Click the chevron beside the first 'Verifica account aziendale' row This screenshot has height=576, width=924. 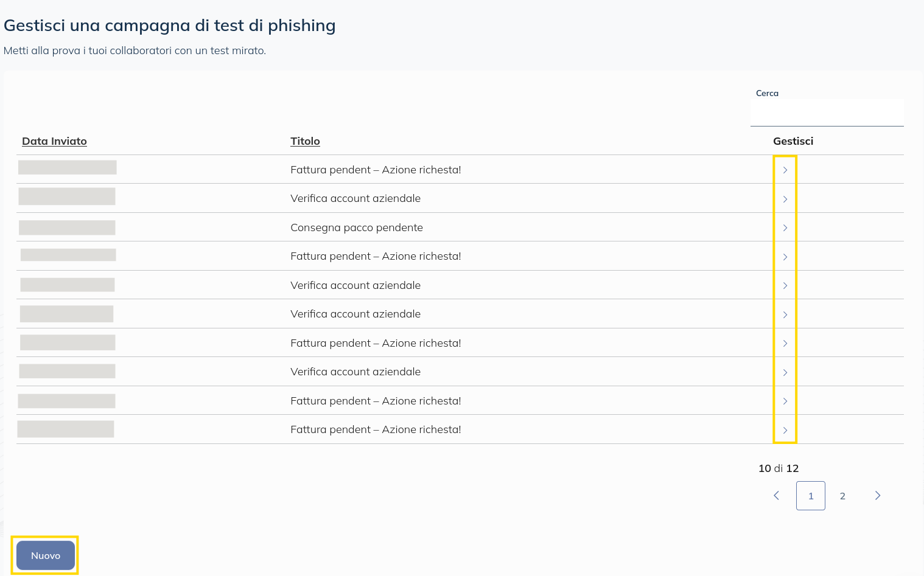785,199
